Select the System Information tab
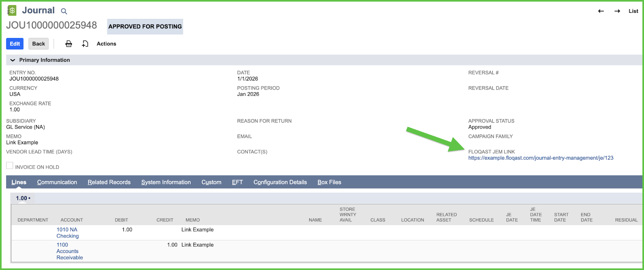644x270 pixels. [166, 182]
